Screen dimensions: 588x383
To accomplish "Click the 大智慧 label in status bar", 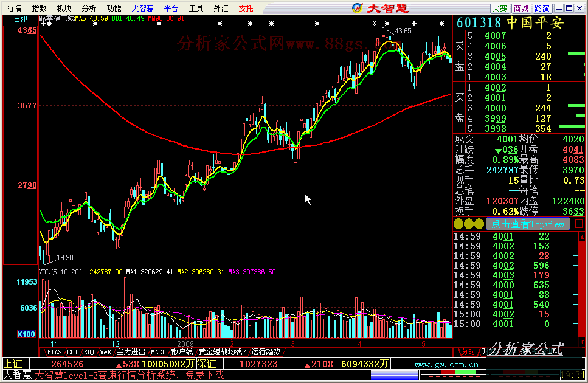I will pos(18,374).
